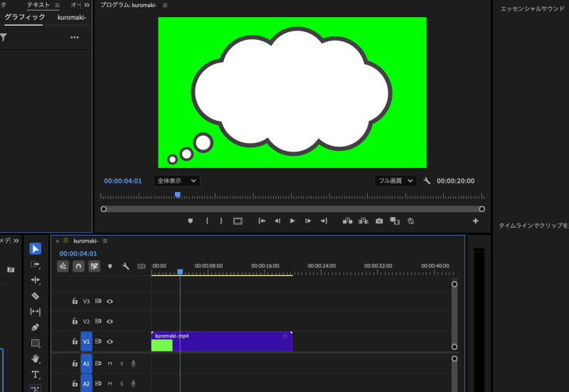Image resolution: width=569 pixels, height=392 pixels.
Task: Toggle lock on V2 track
Action: [x=75, y=322]
